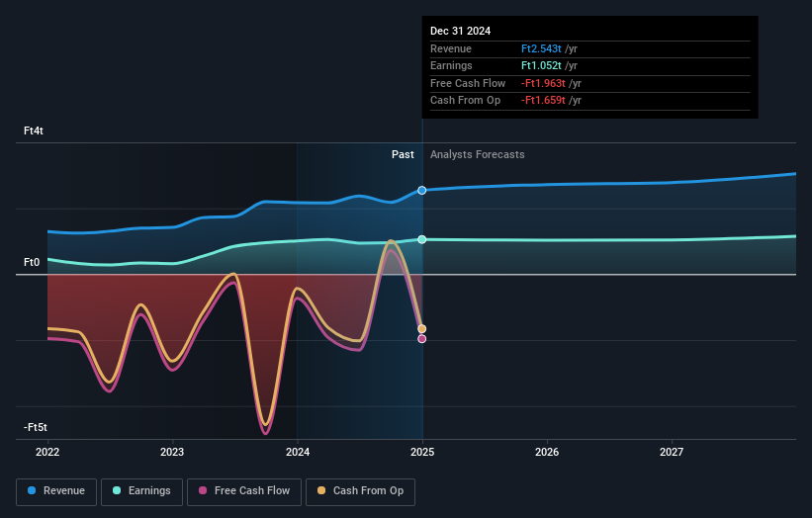The width and height of the screenshot is (812, 518).
Task: Click the Dec 31 2024 tooltip date
Action: click(460, 31)
